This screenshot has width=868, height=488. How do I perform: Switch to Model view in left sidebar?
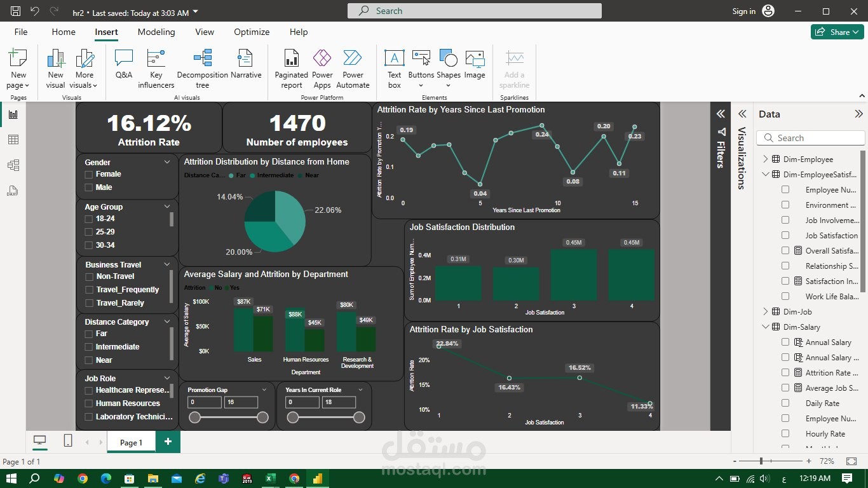tap(13, 165)
